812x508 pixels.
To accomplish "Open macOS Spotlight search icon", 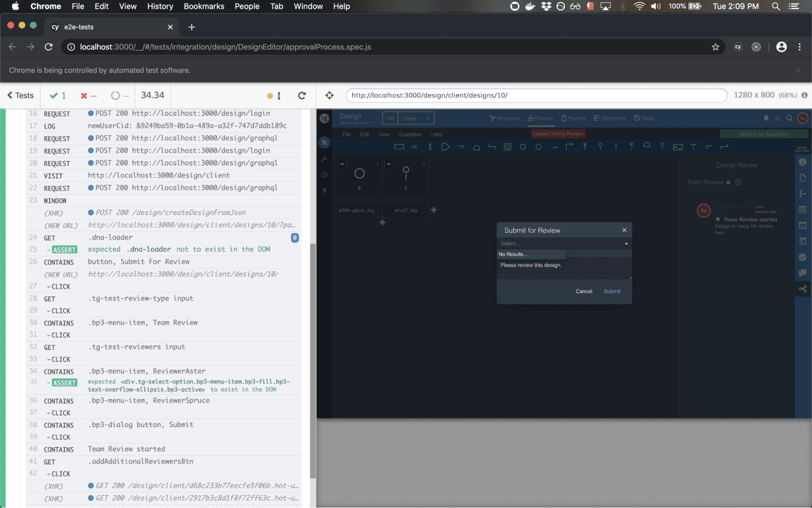I will (x=775, y=6).
